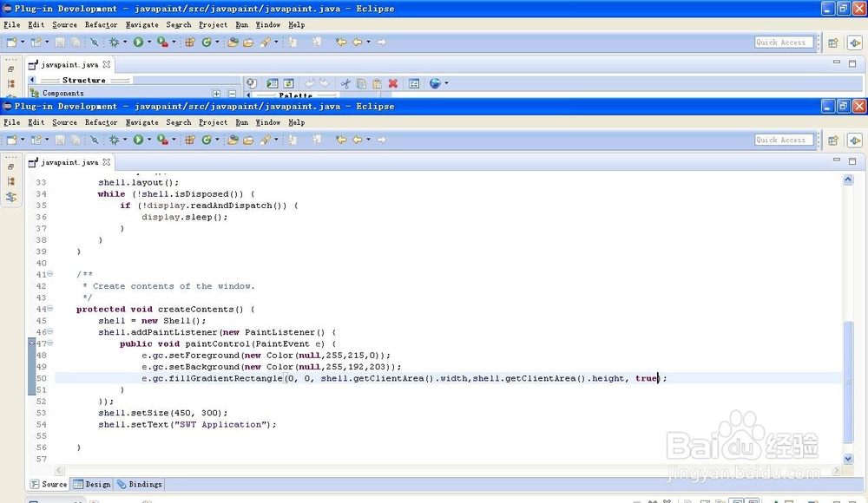The image size is (868, 503).
Task: Click red Delete X in back window designer toolbar
Action: (393, 83)
